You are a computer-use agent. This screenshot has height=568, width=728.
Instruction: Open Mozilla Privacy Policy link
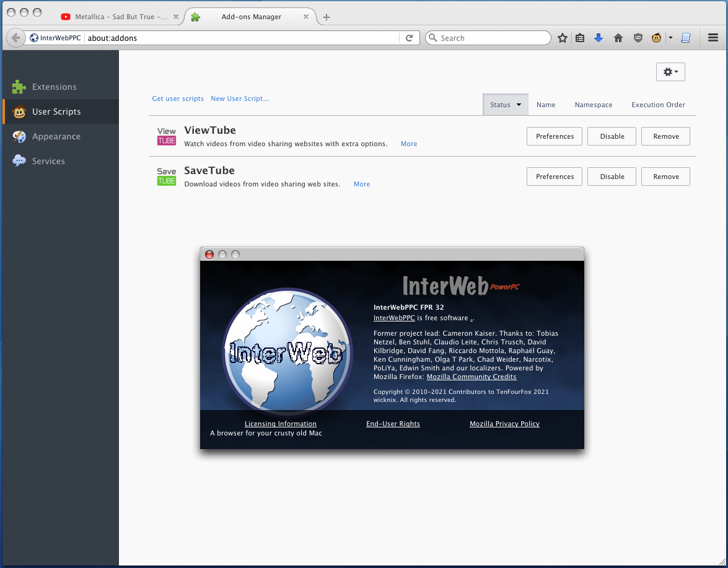coord(504,424)
